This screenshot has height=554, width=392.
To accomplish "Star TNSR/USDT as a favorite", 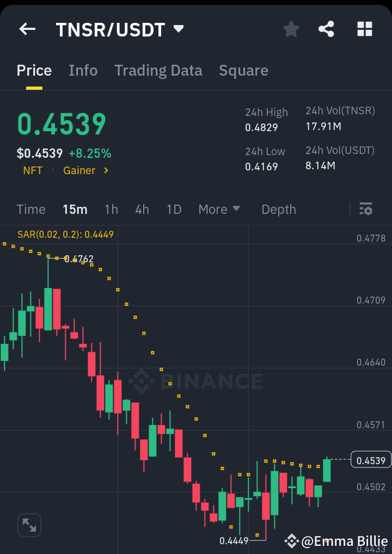I will [x=291, y=29].
